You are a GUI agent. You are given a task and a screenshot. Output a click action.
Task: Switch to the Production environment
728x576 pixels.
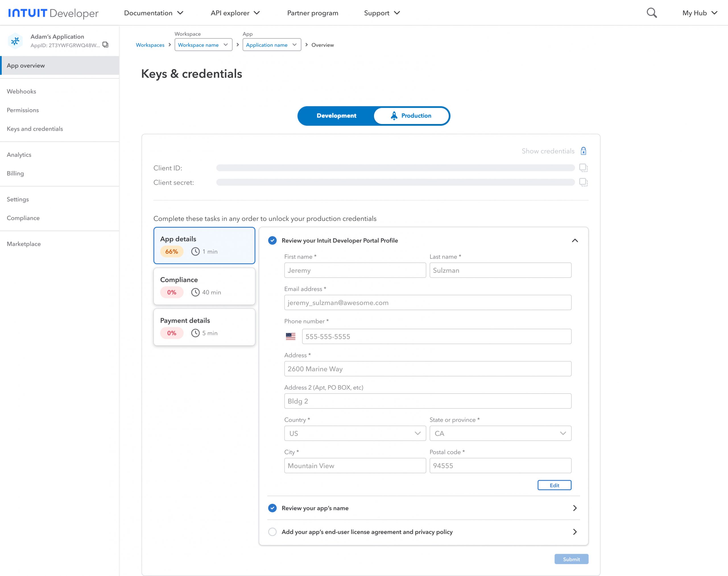click(x=411, y=116)
